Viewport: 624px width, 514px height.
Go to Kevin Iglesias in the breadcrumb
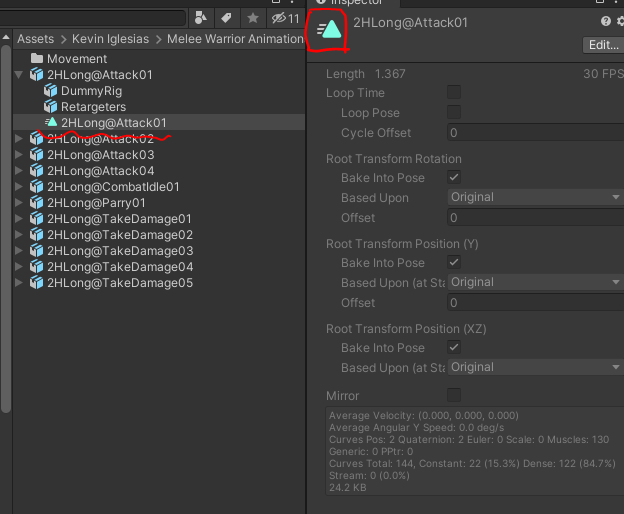point(110,39)
